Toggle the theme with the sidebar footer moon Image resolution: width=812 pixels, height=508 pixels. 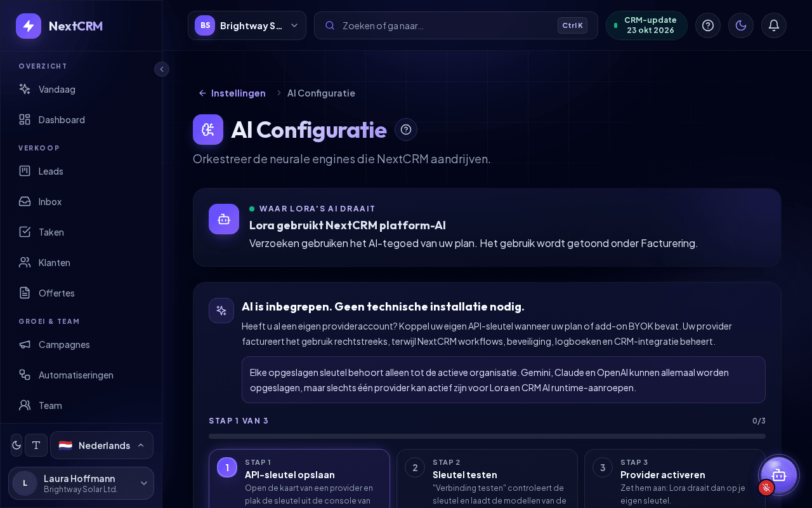point(16,445)
